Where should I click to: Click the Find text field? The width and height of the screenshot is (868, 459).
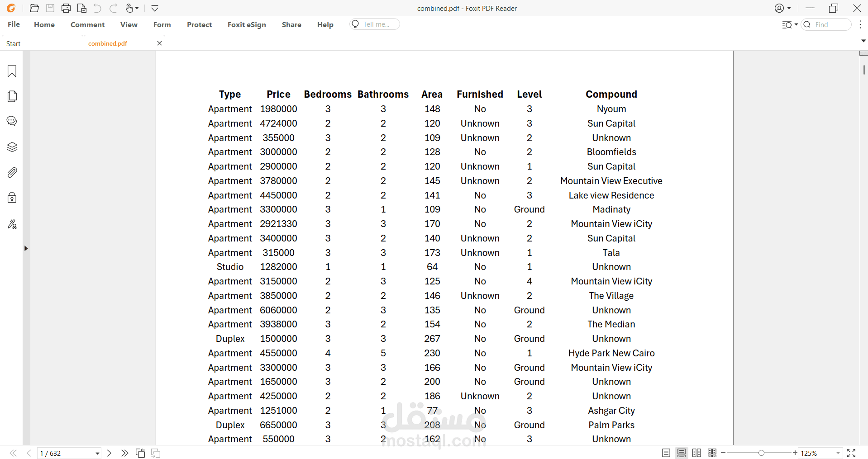(x=826, y=24)
